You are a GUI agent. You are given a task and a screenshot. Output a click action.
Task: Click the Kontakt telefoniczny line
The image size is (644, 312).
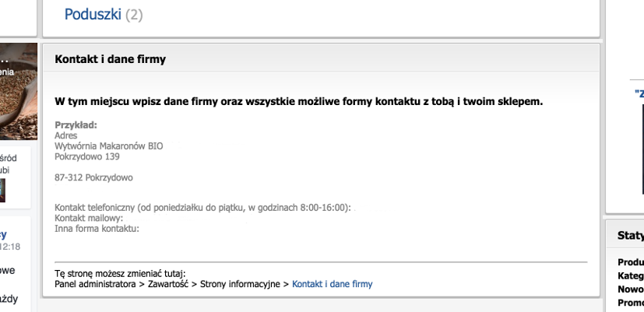pyautogui.click(x=202, y=208)
